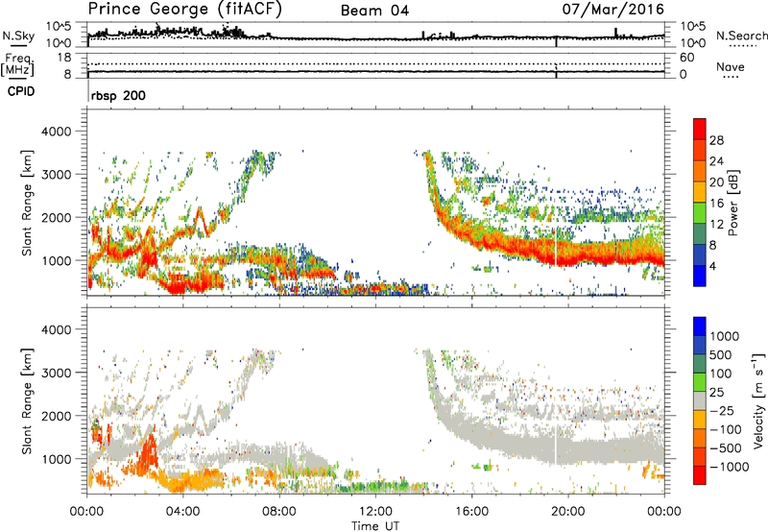Click the '12' value on power color bar
The height and width of the screenshot is (532, 768).
pyautogui.click(x=716, y=225)
